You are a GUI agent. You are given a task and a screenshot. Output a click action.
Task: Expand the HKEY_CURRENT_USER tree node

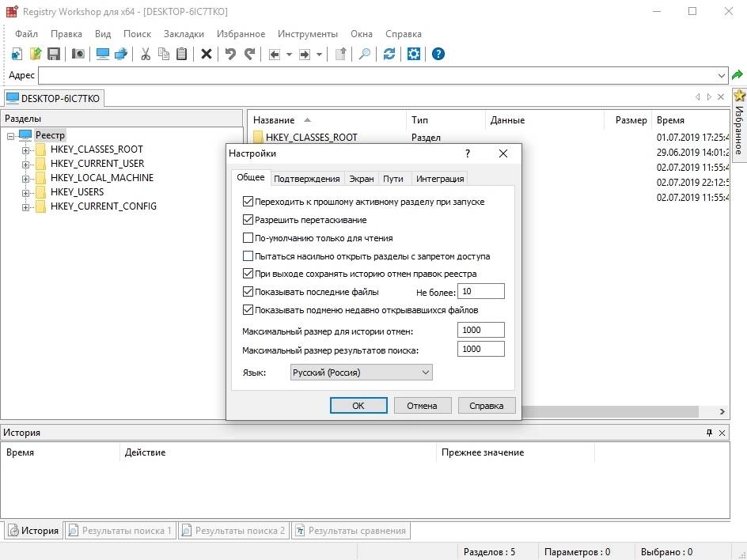(26, 165)
